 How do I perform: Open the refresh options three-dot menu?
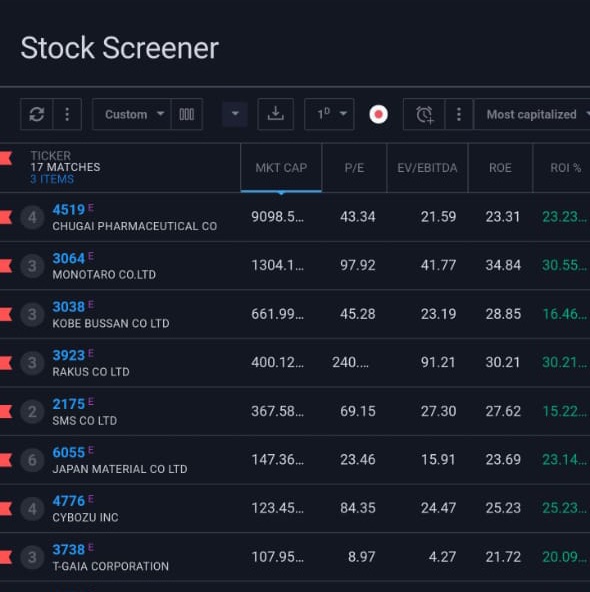coord(67,114)
